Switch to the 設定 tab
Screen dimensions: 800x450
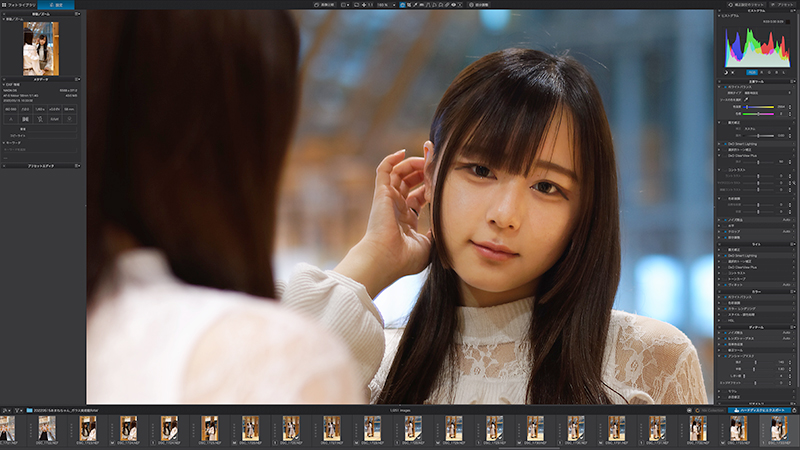(x=56, y=5)
